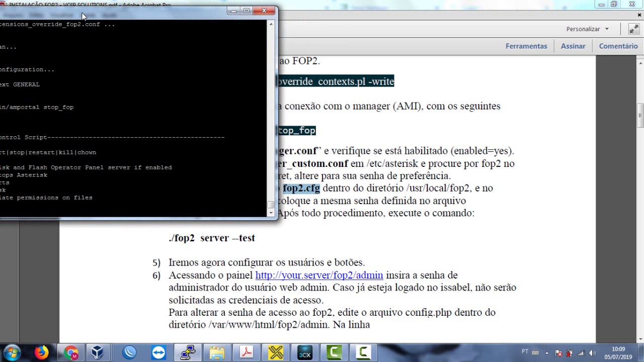Viewport: 644px width, 362px height.
Task: Click the Show Desktop button
Action: coord(640,353)
